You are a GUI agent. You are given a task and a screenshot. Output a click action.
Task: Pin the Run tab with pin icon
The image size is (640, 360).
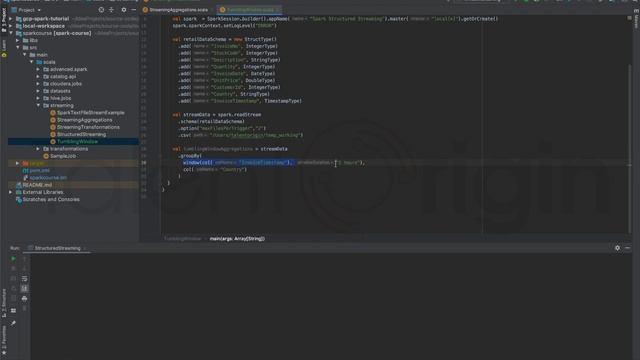[13, 323]
